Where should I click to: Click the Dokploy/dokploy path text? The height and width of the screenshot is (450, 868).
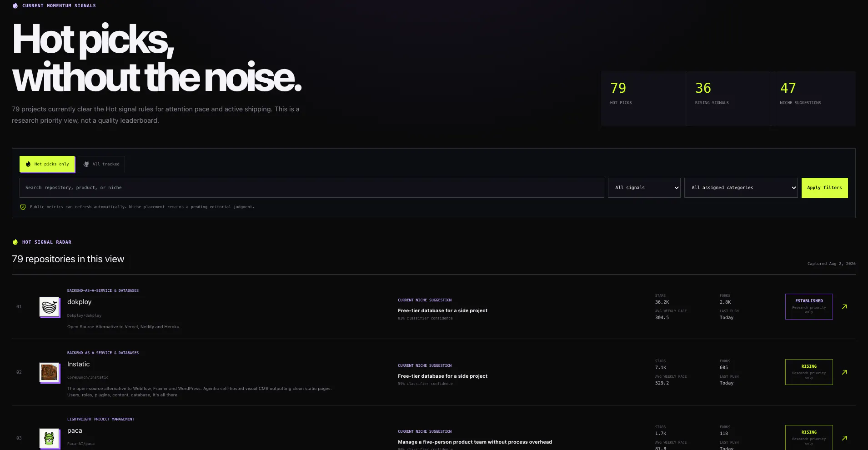(84, 315)
